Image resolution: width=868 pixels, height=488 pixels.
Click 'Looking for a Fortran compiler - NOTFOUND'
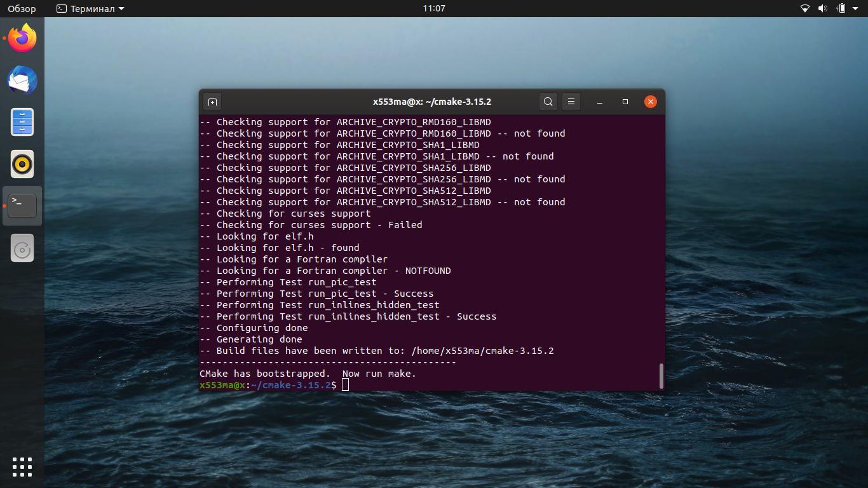coord(325,271)
